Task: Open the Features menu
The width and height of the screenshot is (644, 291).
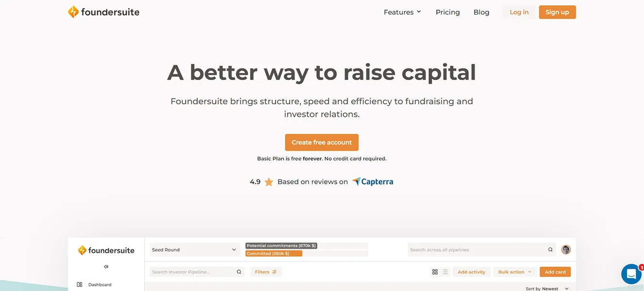Action: pos(402,12)
